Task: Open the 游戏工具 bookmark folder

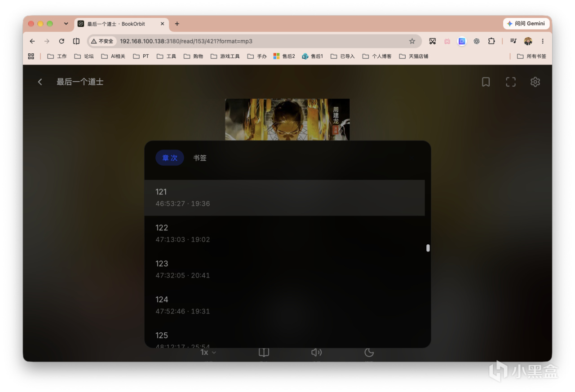Action: [x=225, y=56]
